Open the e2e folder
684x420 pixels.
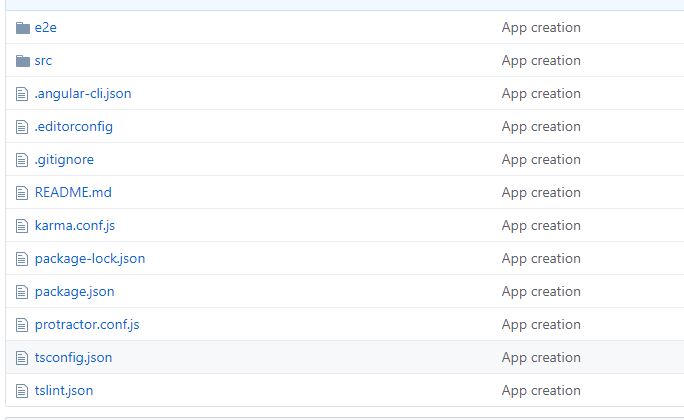(45, 28)
